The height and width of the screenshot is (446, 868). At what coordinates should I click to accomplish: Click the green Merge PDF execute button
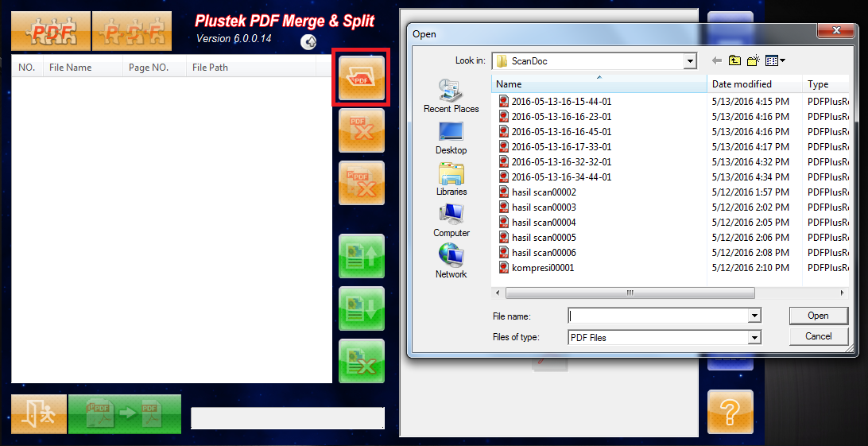(x=125, y=414)
